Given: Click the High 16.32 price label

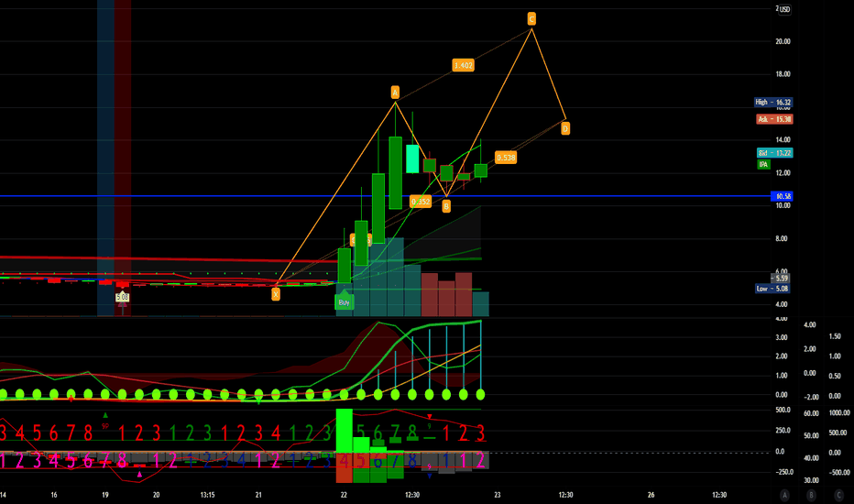Looking at the screenshot, I should [x=772, y=103].
